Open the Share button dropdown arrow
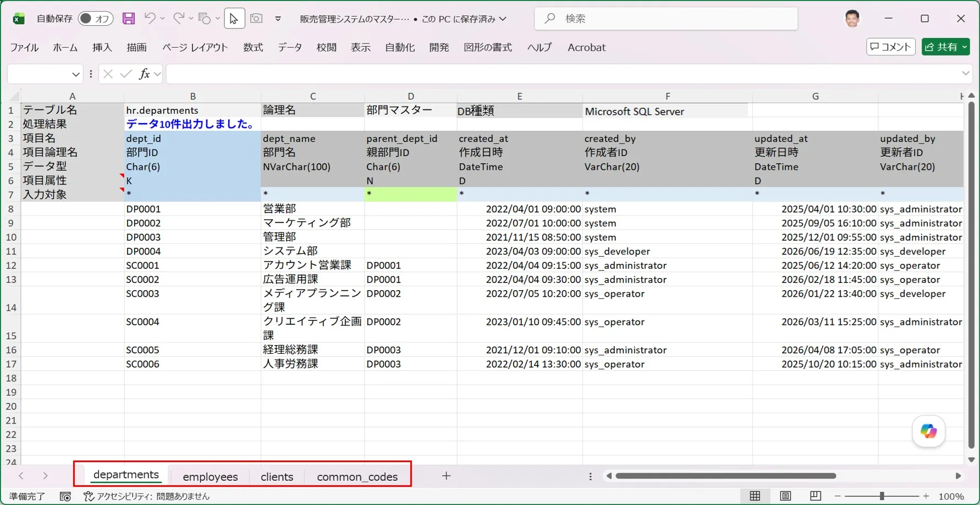 point(965,47)
